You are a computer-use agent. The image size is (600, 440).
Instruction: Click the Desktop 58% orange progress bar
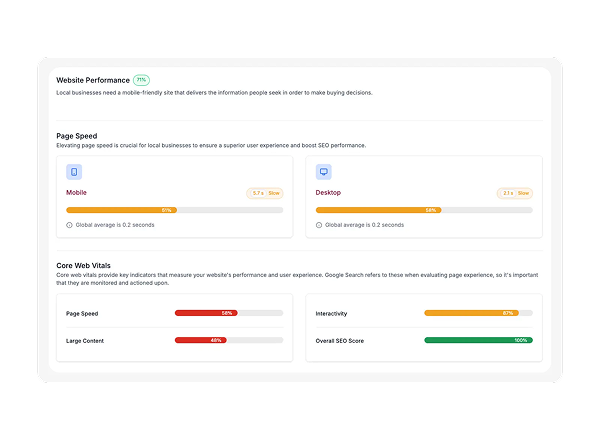[377, 210]
